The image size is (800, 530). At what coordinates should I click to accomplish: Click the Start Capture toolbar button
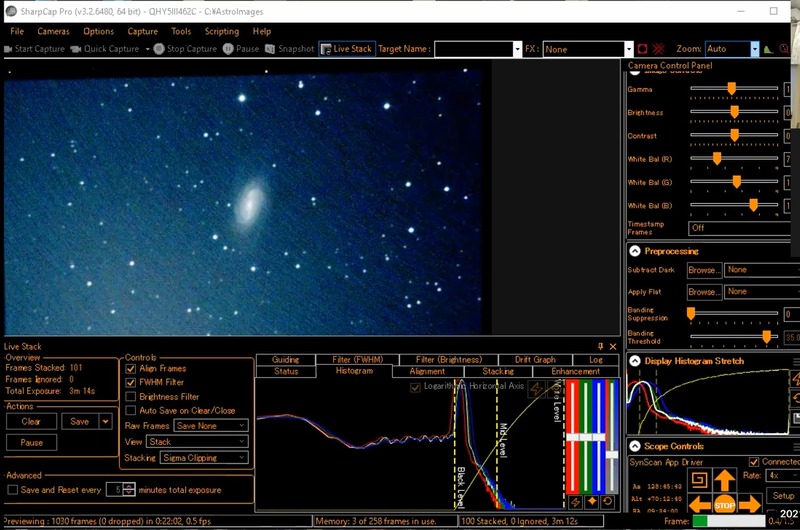(35, 49)
